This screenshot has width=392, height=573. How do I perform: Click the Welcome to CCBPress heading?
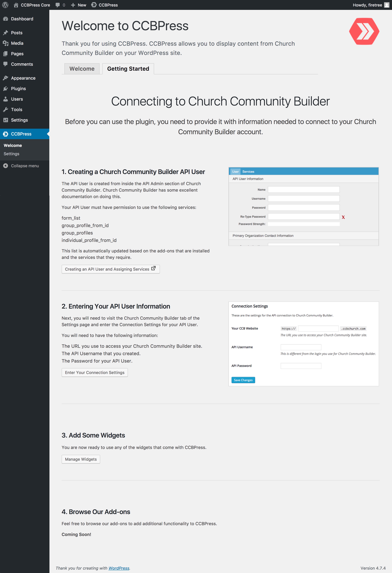click(x=125, y=26)
